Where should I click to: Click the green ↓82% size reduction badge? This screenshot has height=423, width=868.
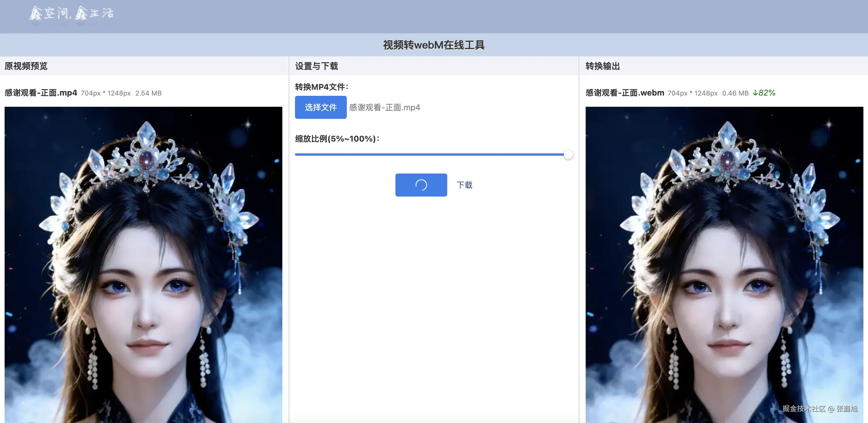(763, 93)
